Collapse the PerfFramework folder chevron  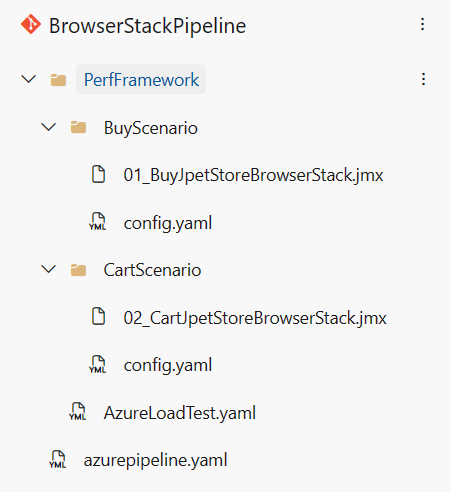click(x=29, y=79)
